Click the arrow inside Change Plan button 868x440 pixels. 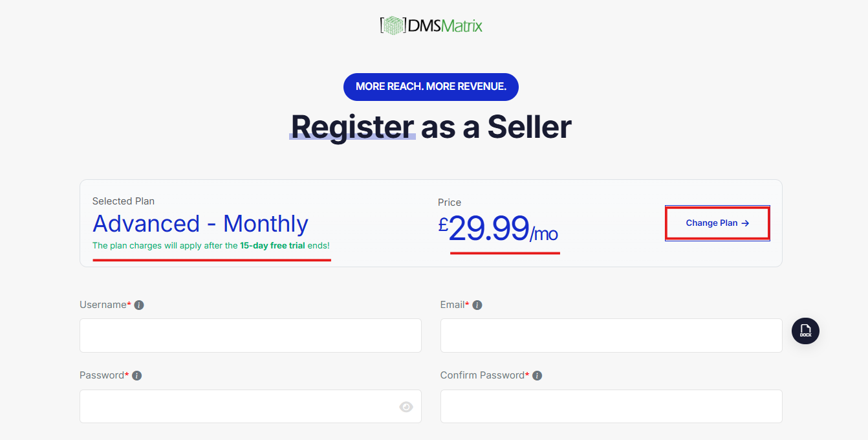pos(745,223)
